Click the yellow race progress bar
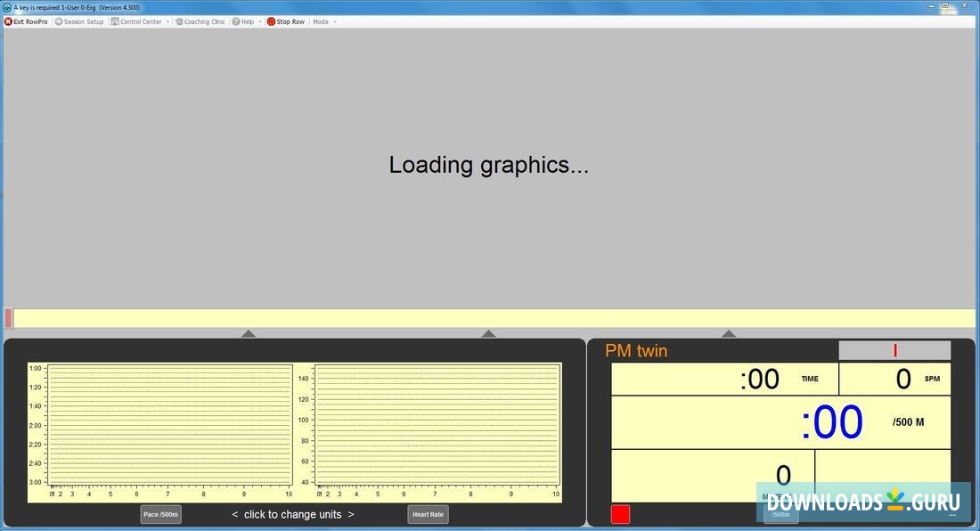The height and width of the screenshot is (531, 980). (x=490, y=318)
